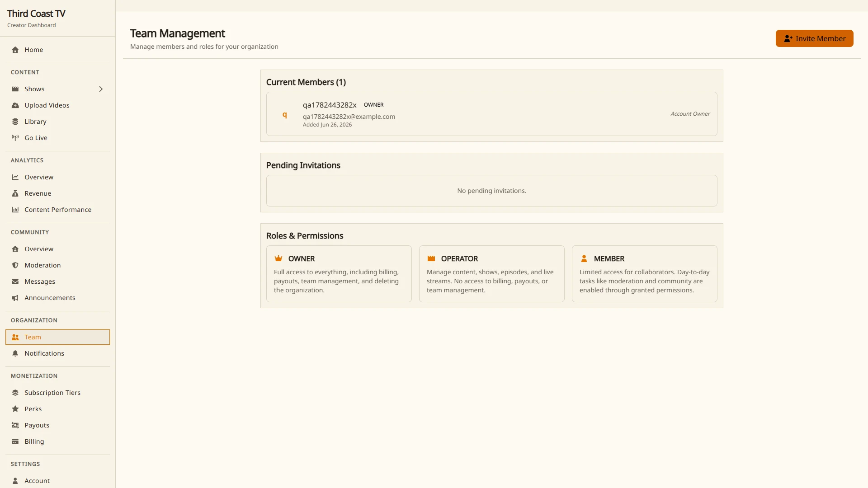The width and height of the screenshot is (868, 488).
Task: Click the member avatar letter q
Action: (x=285, y=115)
